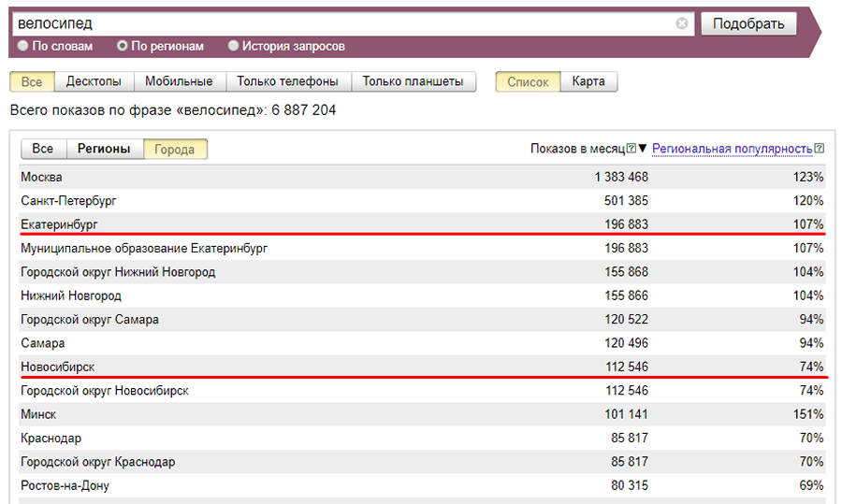This screenshot has width=842, height=504.
Task: Open the Карта view
Action: [x=588, y=81]
